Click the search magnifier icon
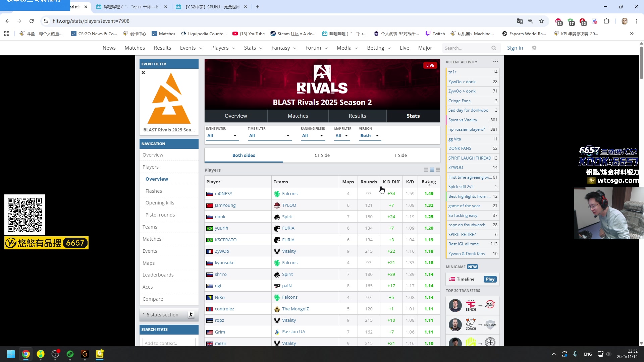 click(x=494, y=48)
